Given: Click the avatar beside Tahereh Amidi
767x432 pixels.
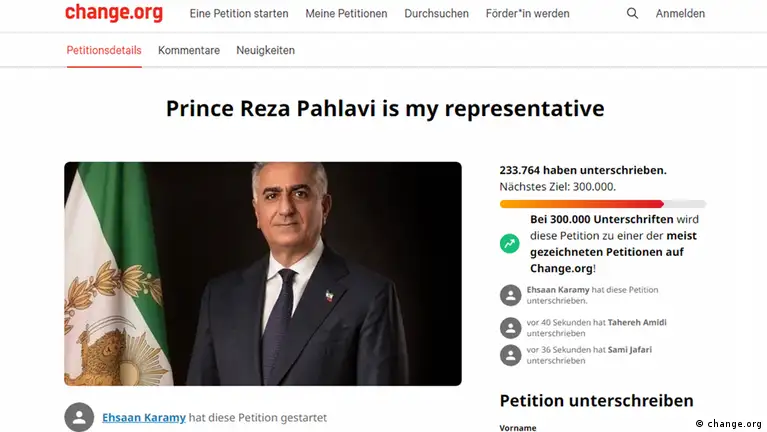Looking at the screenshot, I should point(510,327).
